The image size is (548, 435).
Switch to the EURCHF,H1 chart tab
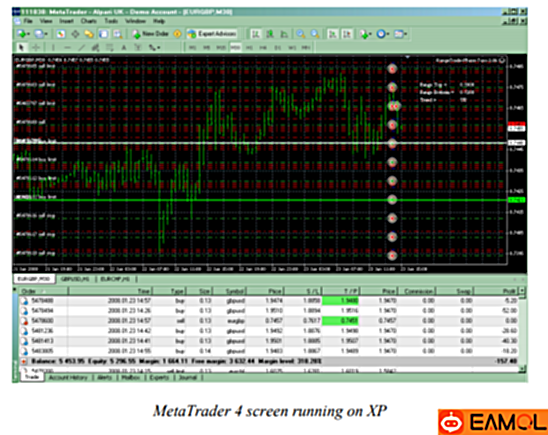tap(115, 279)
